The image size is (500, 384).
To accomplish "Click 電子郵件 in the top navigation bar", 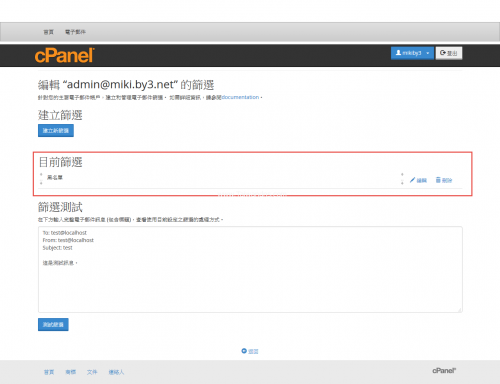I will [75, 32].
